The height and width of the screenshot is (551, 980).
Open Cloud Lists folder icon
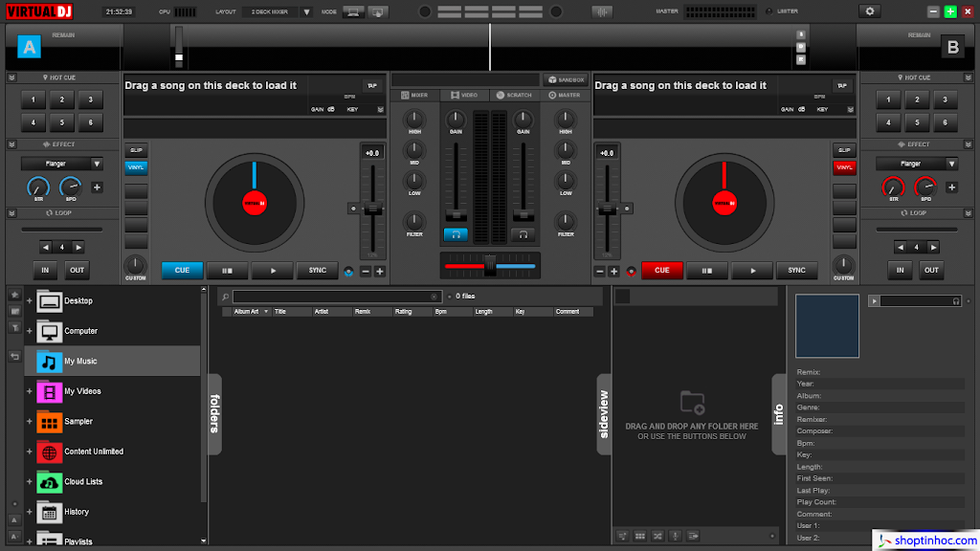click(x=50, y=482)
